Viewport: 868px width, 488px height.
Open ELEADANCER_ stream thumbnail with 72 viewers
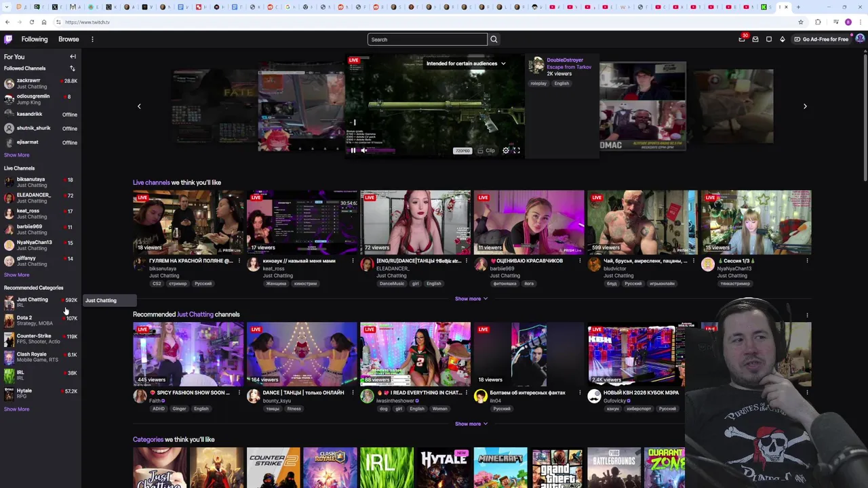coord(415,222)
